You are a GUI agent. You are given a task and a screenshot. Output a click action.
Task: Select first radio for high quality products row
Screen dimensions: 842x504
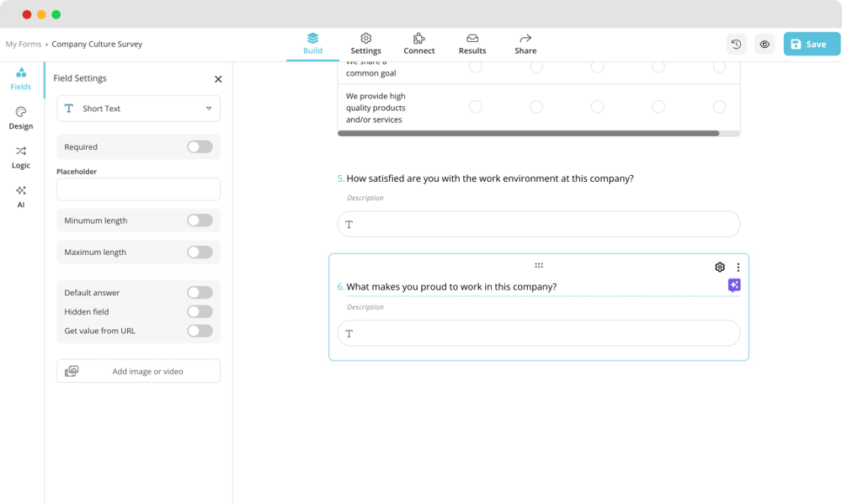(476, 107)
